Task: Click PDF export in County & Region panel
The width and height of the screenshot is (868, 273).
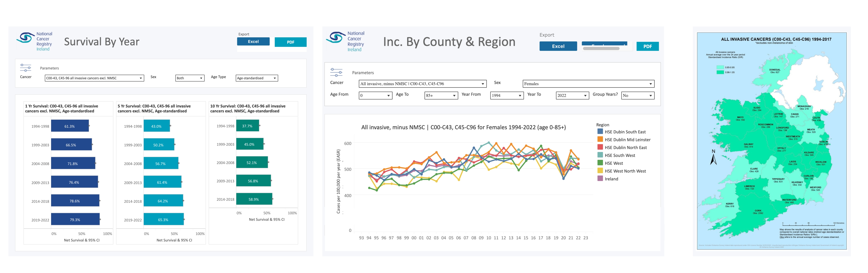Action: (x=647, y=46)
